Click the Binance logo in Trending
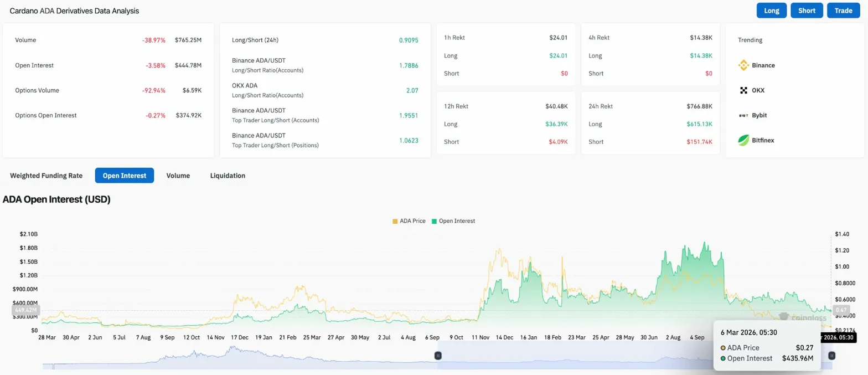Screen dimensions: 868x375 [743, 65]
